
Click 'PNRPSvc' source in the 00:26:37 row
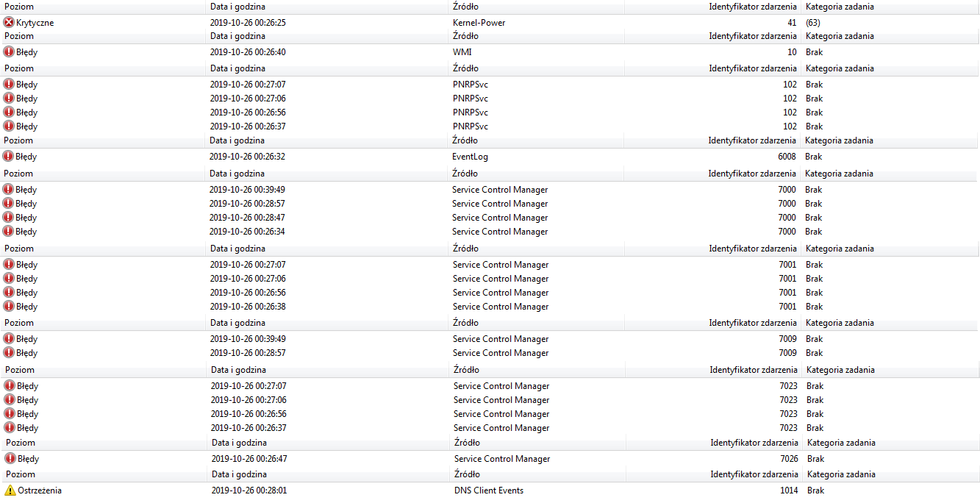pyautogui.click(x=471, y=126)
